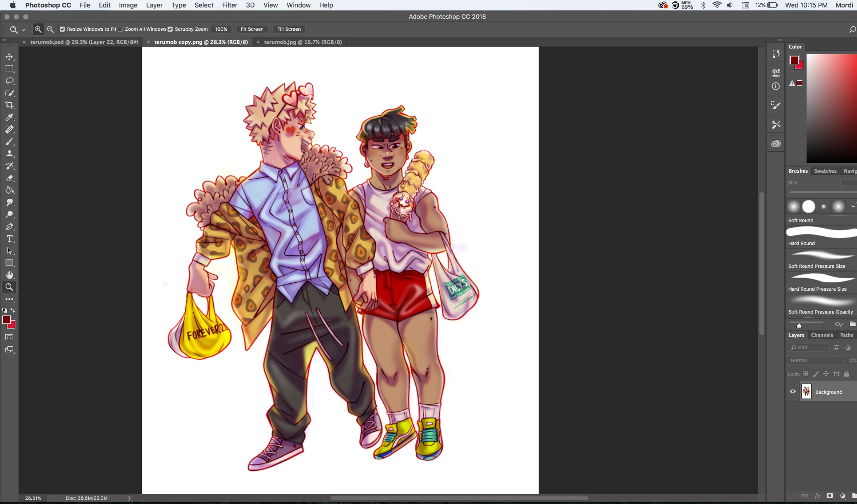The width and height of the screenshot is (857, 504).
Task: Select the History Brush tool
Action: click(9, 166)
